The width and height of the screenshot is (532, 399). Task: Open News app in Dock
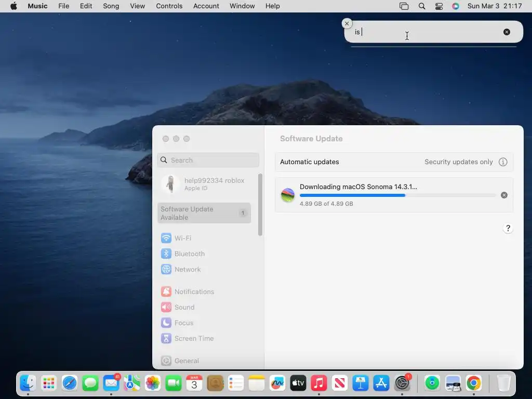pos(340,383)
